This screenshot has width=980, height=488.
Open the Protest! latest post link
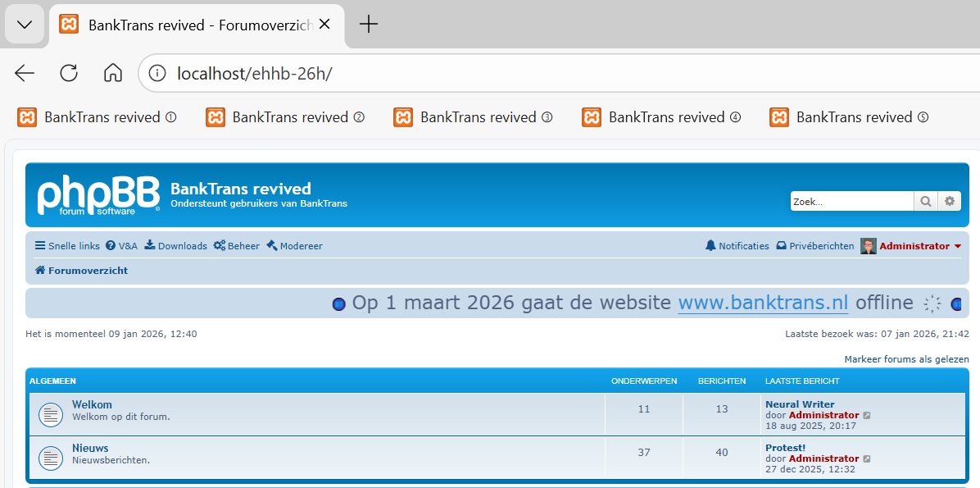coord(785,448)
